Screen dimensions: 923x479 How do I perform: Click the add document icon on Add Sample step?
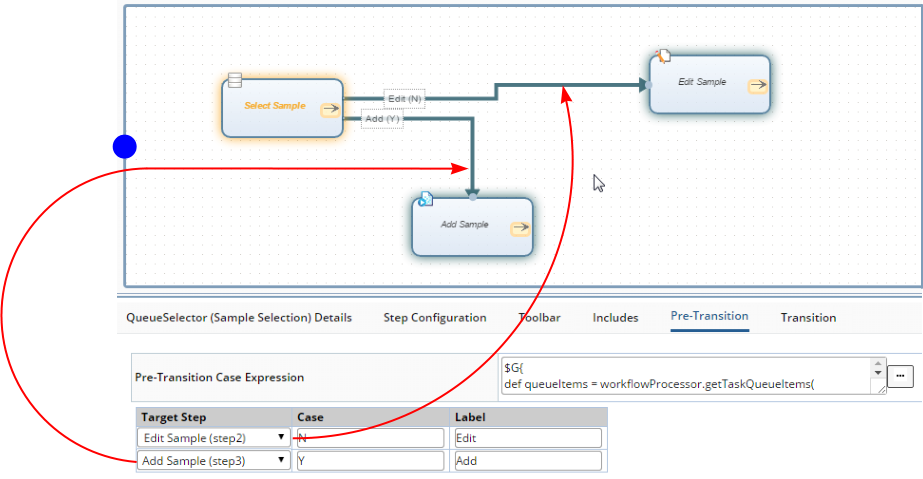click(426, 199)
